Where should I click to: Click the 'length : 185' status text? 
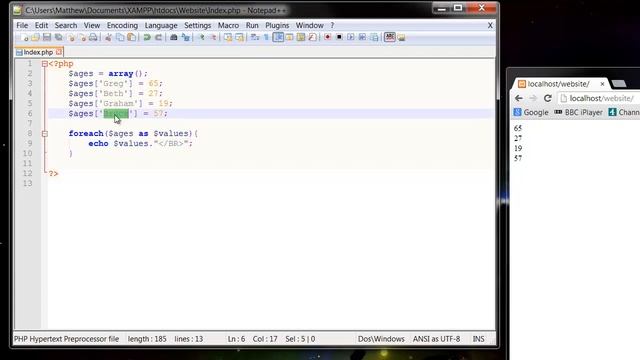147,339
